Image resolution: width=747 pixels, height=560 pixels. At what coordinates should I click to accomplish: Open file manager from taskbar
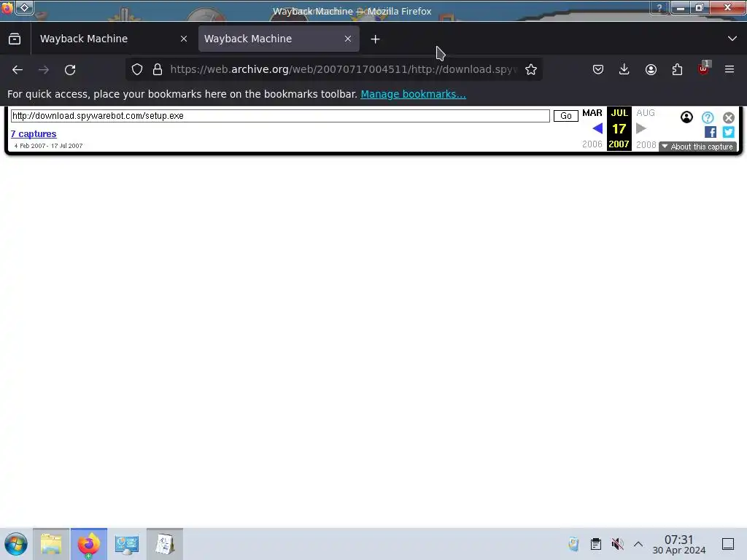52,544
